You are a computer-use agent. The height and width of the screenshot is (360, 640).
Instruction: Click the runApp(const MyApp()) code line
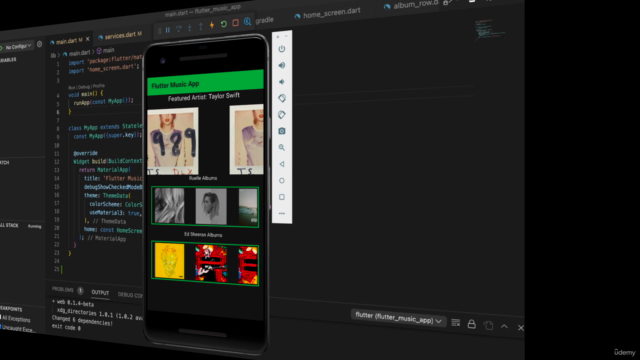coord(103,101)
